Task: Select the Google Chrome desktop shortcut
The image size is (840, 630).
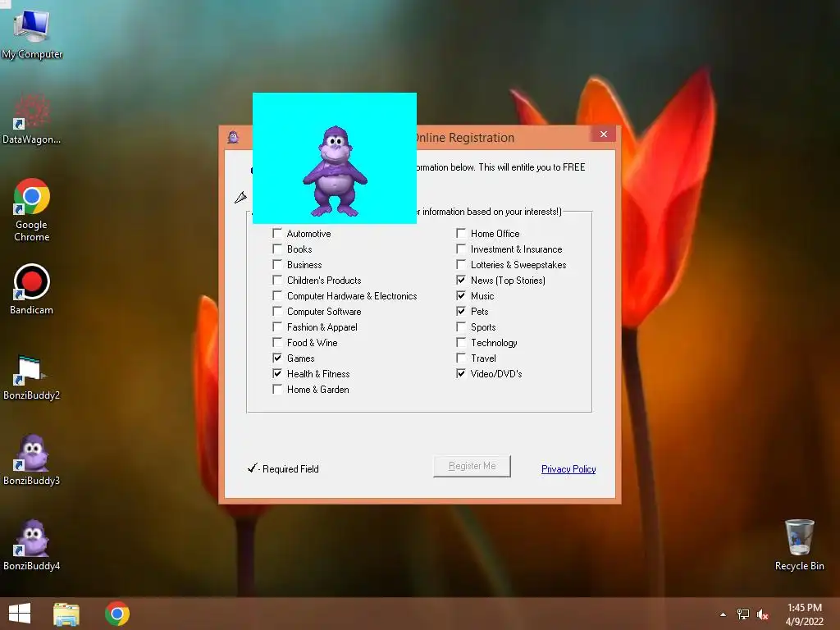Action: (x=32, y=210)
